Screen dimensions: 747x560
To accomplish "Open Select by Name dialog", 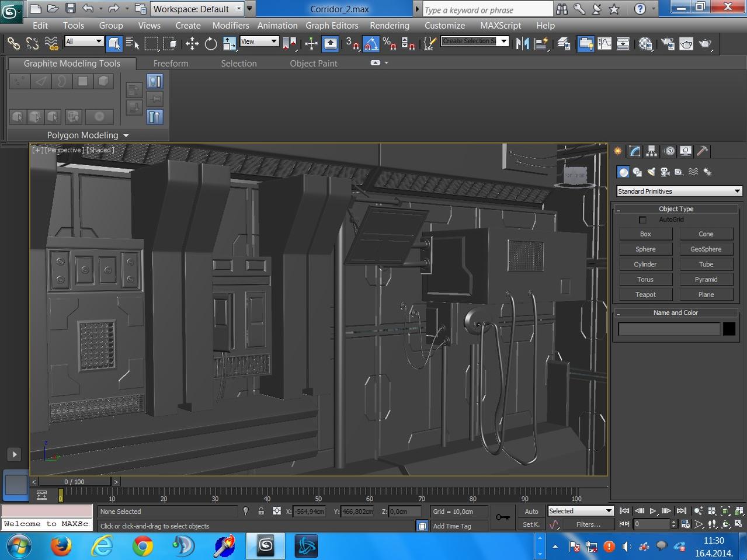I will (133, 44).
